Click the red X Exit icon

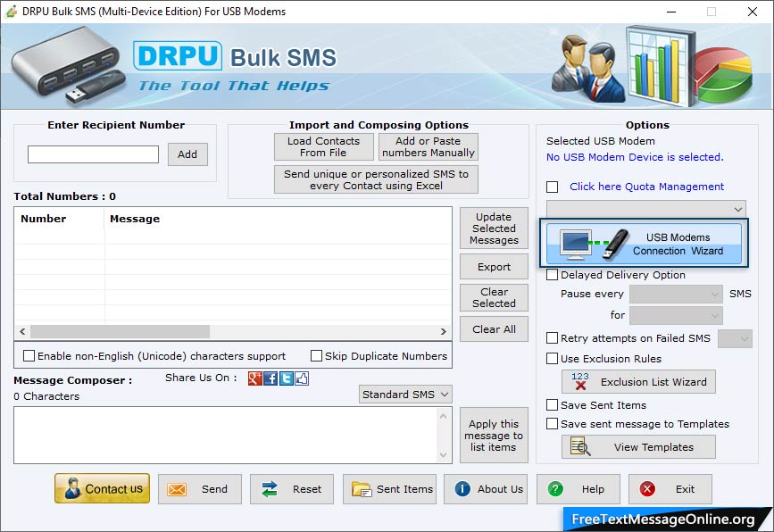tap(647, 488)
